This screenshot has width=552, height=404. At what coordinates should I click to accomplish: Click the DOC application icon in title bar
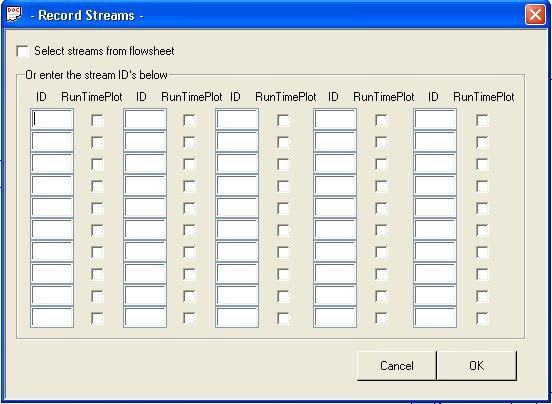tap(14, 14)
